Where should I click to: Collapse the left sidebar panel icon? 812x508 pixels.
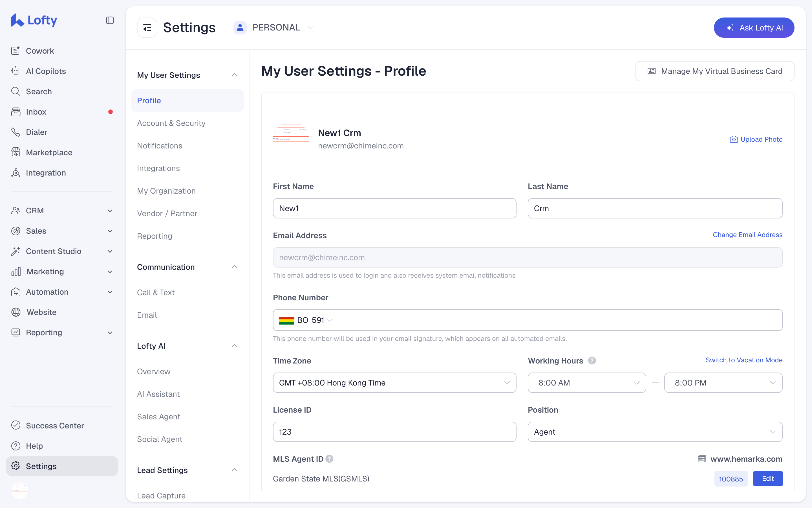(x=110, y=21)
